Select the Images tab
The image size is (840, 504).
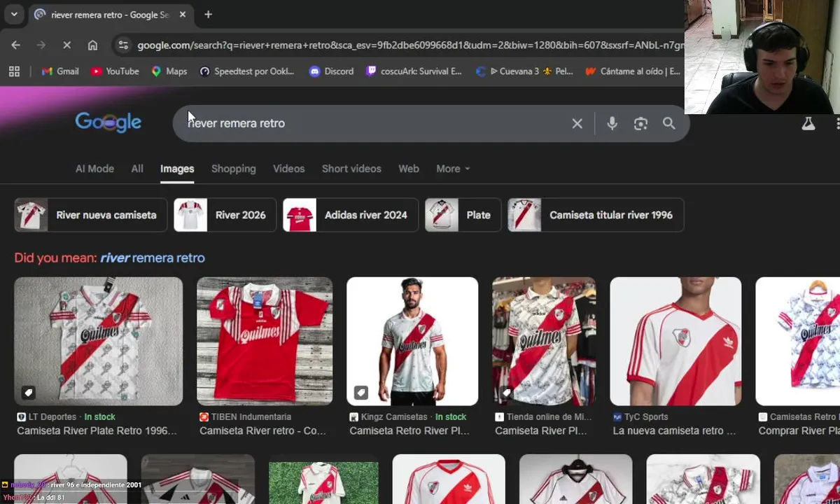pos(177,169)
